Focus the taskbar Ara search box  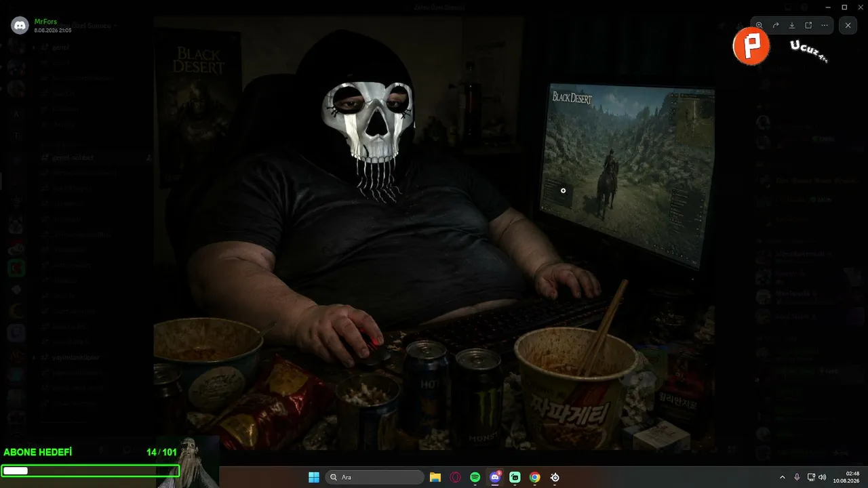(375, 477)
